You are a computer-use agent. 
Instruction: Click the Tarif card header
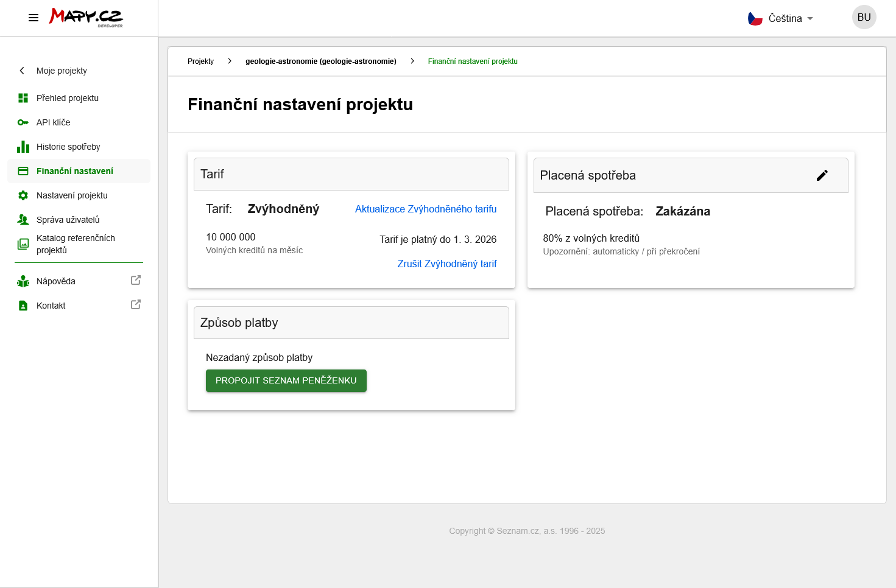(x=351, y=174)
